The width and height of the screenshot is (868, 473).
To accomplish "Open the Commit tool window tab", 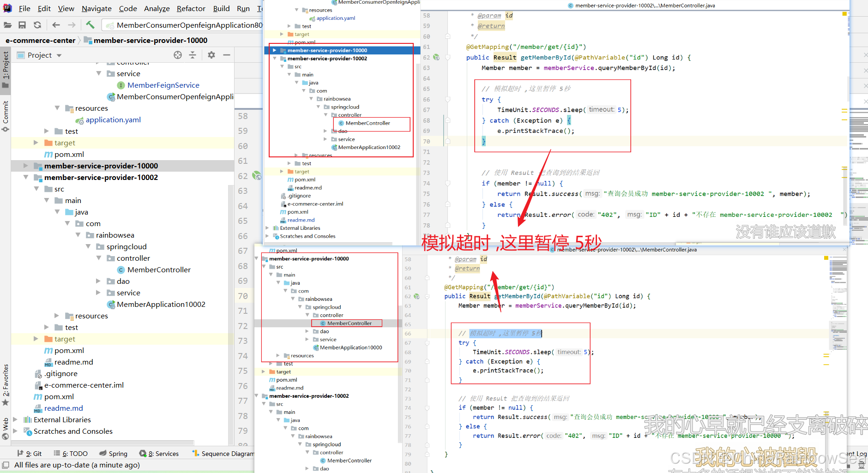I will [6, 115].
